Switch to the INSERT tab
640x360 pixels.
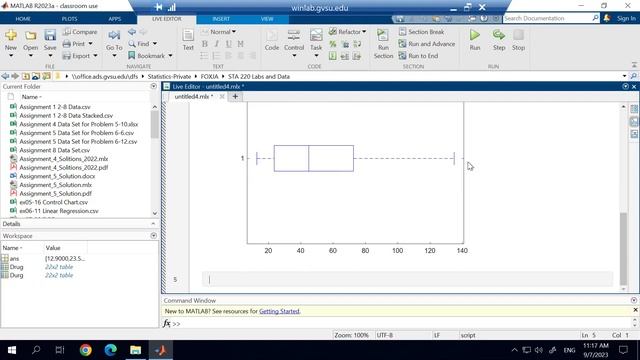[x=221, y=19]
